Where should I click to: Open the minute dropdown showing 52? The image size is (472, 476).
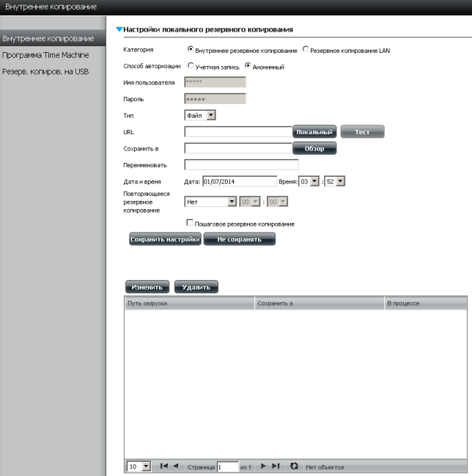click(x=335, y=181)
